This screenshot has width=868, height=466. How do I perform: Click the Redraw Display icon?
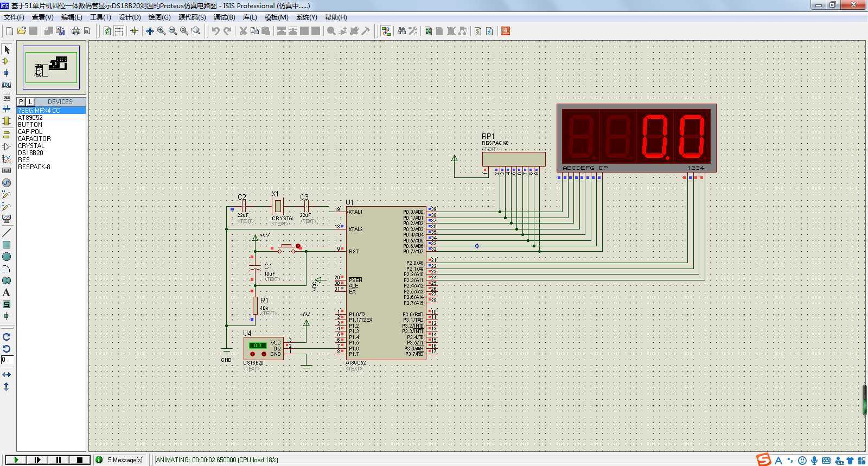107,31
